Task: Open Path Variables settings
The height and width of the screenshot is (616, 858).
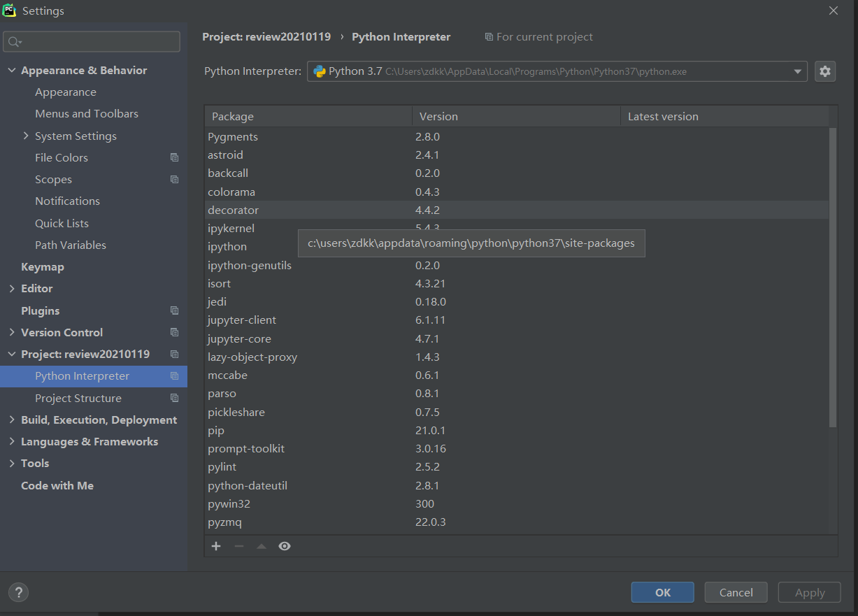Action: tap(71, 245)
